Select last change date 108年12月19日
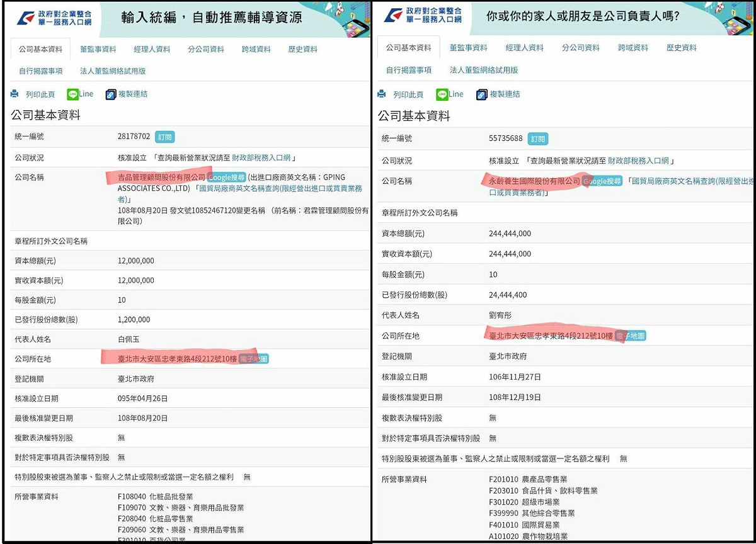 click(515, 397)
